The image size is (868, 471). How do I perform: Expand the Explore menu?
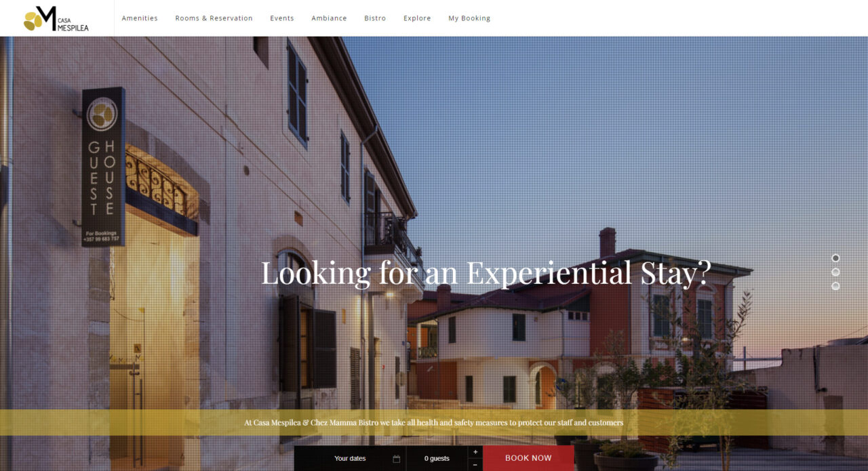click(x=417, y=18)
